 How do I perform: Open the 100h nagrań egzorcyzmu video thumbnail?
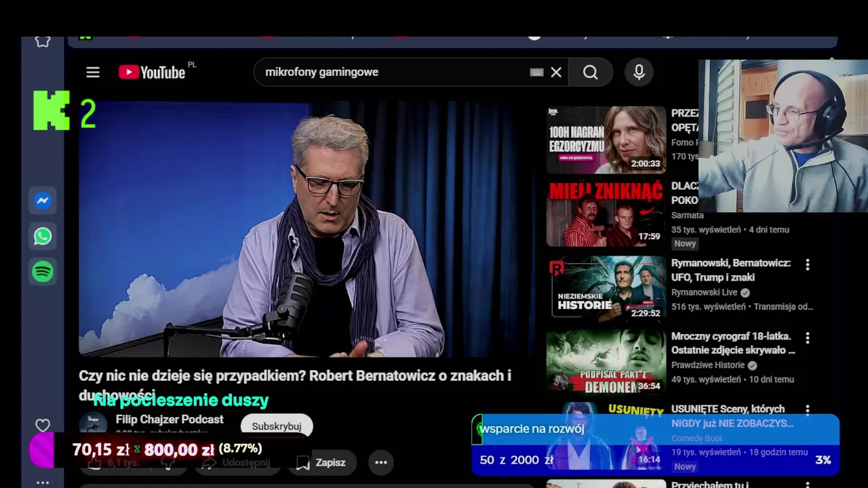coord(606,140)
